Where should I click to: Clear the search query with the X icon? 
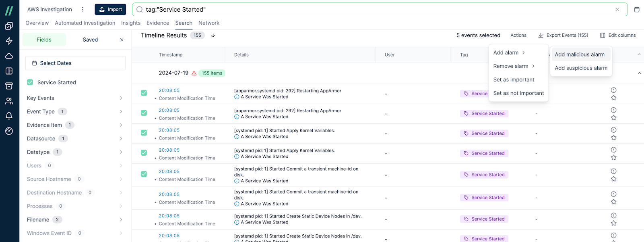click(617, 9)
